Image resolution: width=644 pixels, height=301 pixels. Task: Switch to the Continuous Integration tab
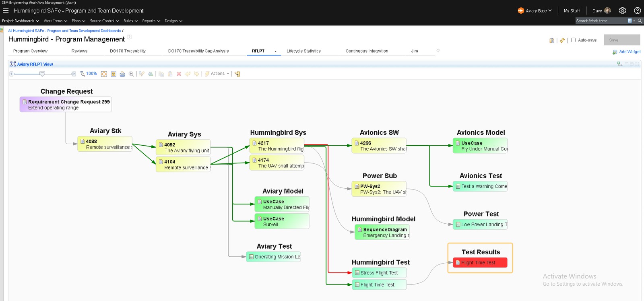click(367, 51)
